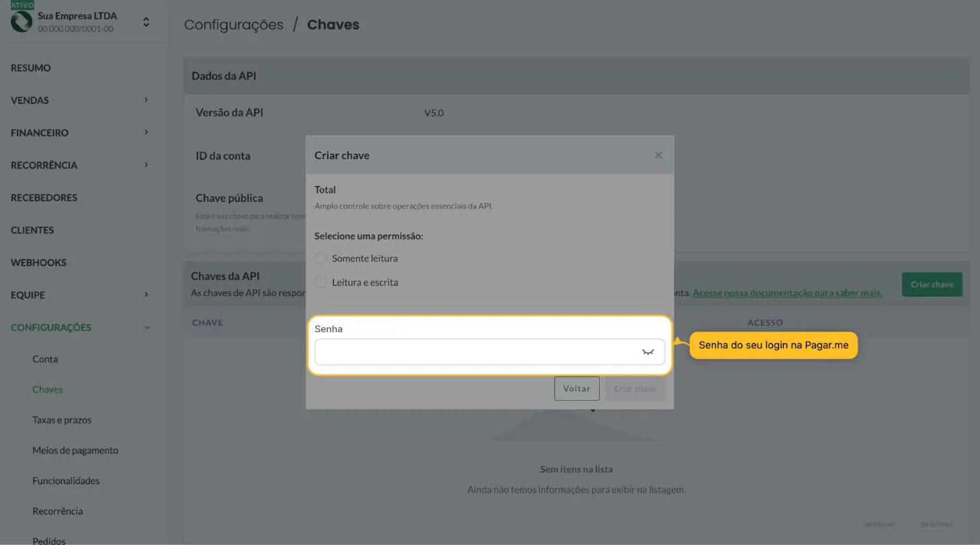This screenshot has width=980, height=545.
Task: Expand the Equipe menu chevron
Action: click(x=146, y=295)
